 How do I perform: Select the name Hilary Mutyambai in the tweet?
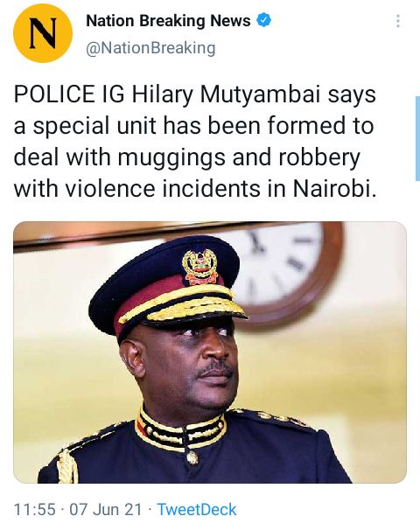226,95
